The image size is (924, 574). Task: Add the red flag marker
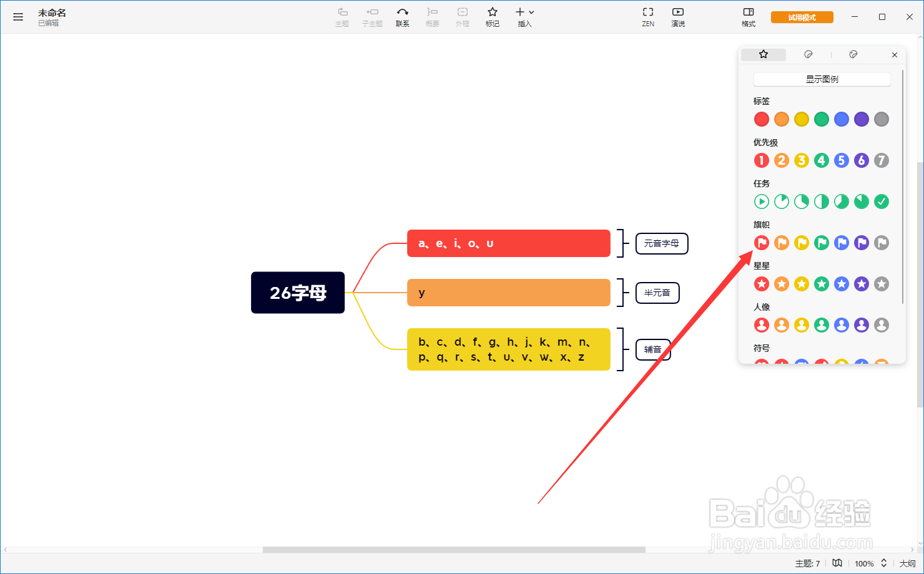[x=762, y=243]
